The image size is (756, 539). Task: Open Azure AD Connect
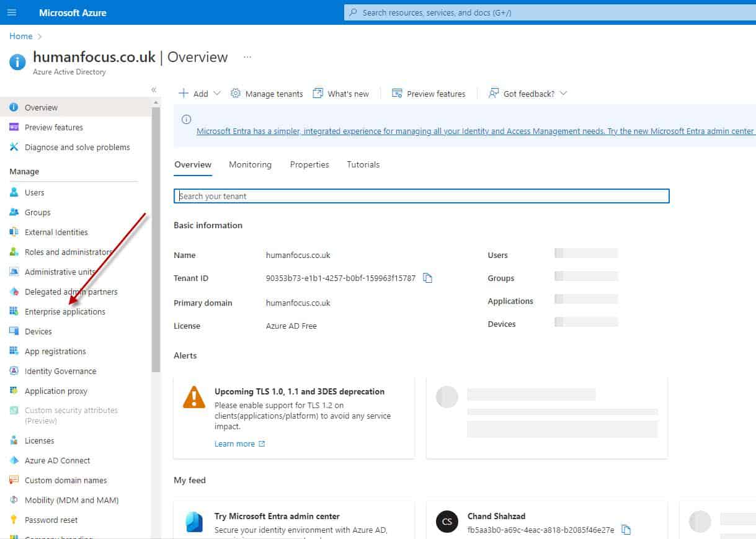57,460
